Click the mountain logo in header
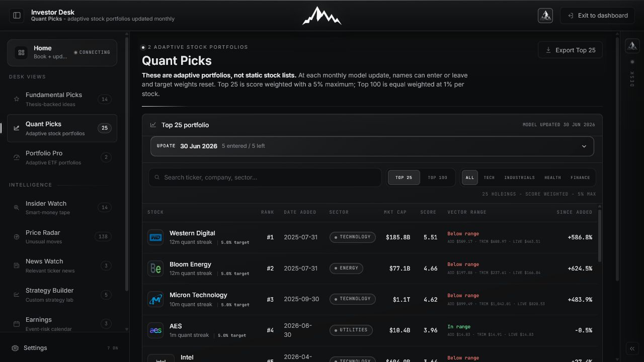644x362 pixels. (x=321, y=16)
